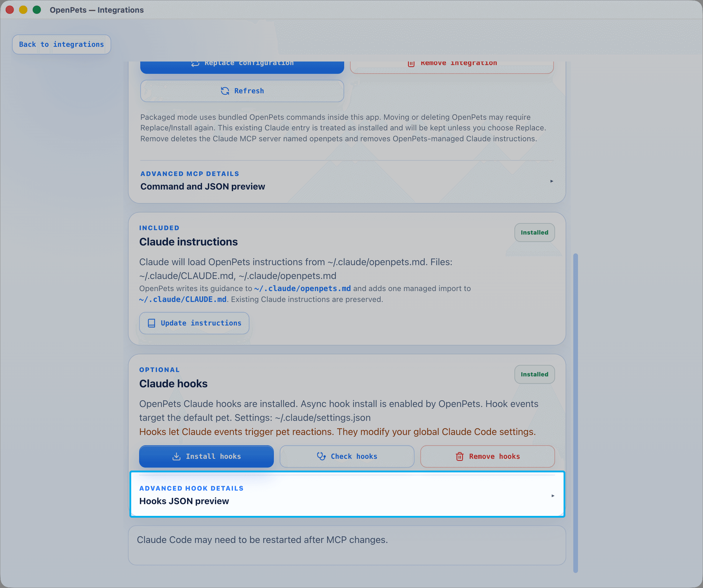This screenshot has height=588, width=703.
Task: Expand the Hooks JSON preview section
Action: (347, 495)
